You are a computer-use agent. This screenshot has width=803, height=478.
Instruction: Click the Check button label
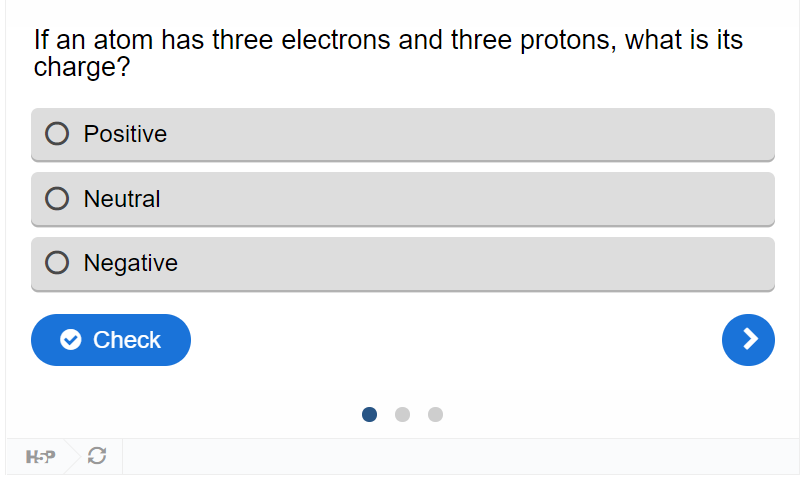[126, 340]
